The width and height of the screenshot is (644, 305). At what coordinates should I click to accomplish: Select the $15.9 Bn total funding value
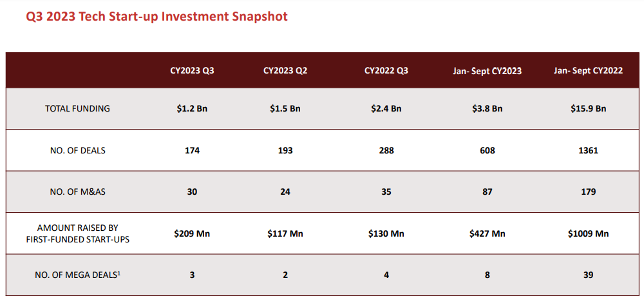(x=588, y=108)
